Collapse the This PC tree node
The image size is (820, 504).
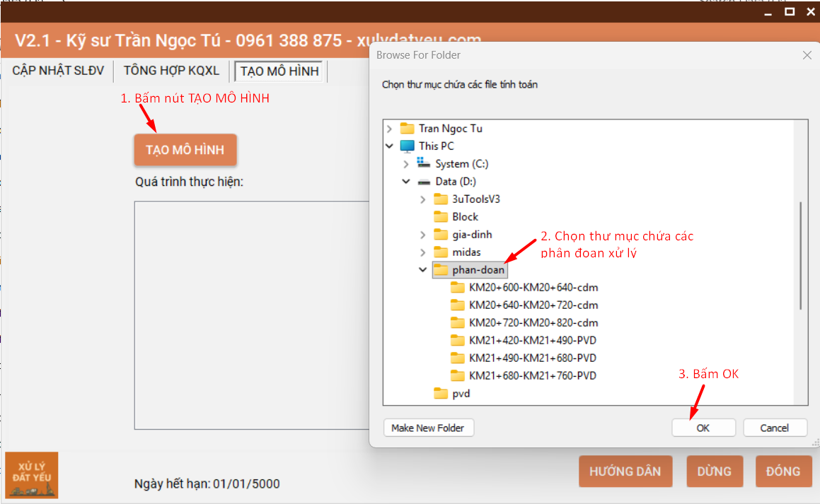[389, 146]
